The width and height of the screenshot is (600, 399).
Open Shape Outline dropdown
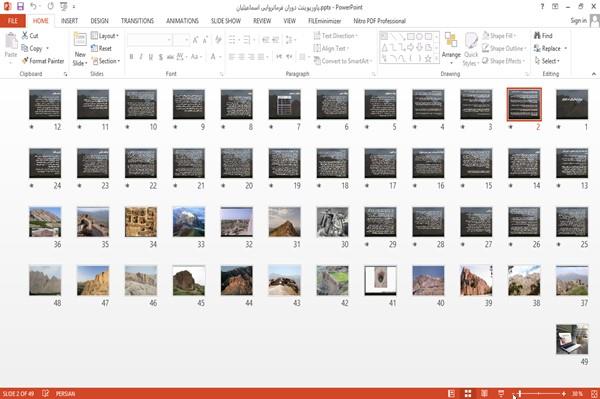click(x=504, y=48)
